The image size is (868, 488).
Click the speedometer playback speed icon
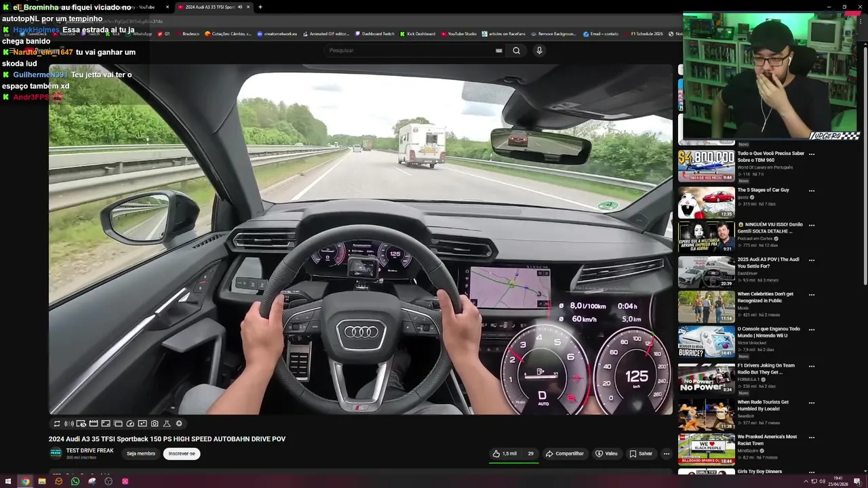[130, 424]
